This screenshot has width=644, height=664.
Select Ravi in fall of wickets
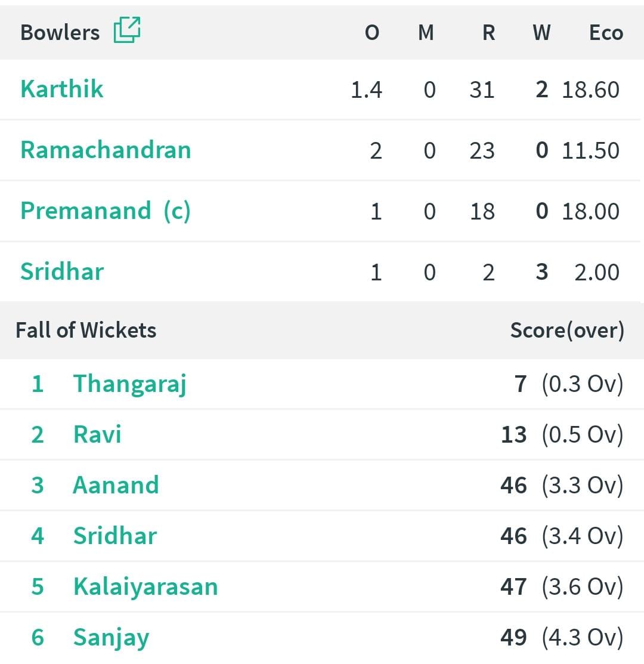(x=97, y=434)
